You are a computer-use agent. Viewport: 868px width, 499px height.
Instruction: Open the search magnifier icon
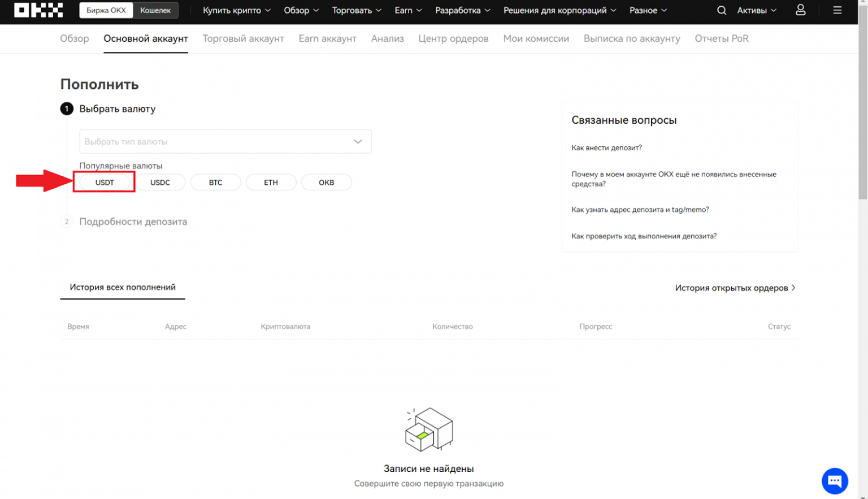click(x=721, y=10)
